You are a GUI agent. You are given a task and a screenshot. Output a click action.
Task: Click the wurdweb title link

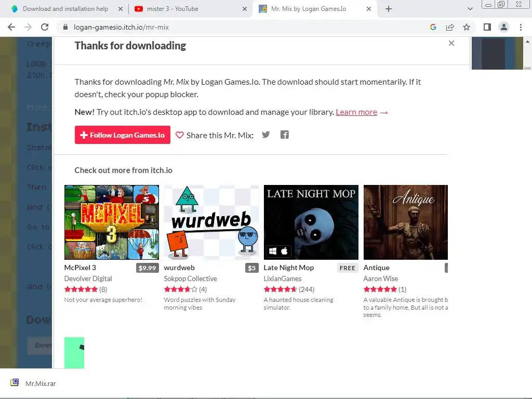(179, 268)
